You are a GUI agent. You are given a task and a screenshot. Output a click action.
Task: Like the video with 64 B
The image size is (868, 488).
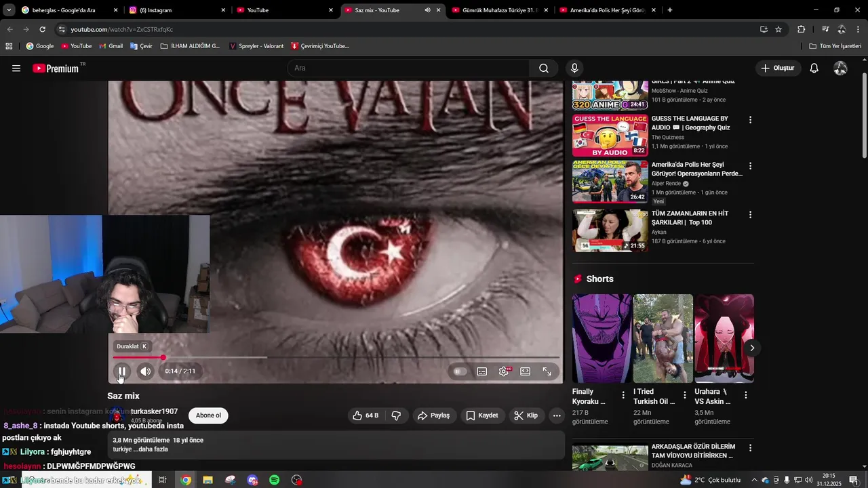[x=366, y=415]
